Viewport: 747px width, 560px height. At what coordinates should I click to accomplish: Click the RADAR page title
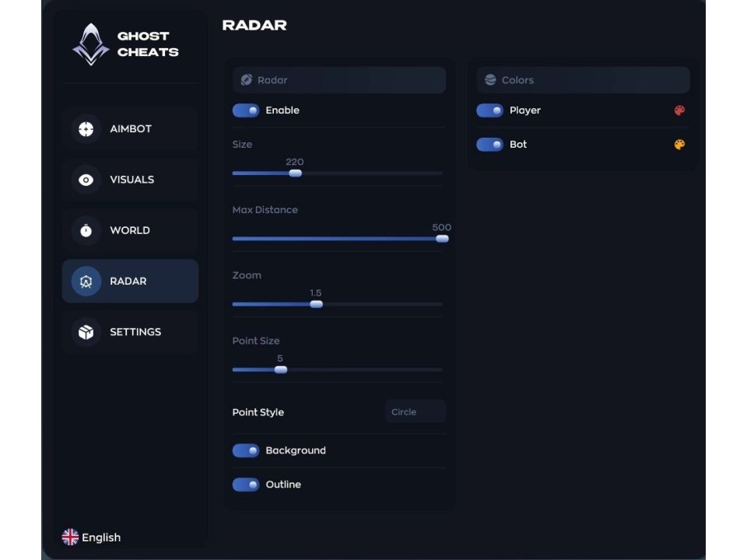[254, 25]
